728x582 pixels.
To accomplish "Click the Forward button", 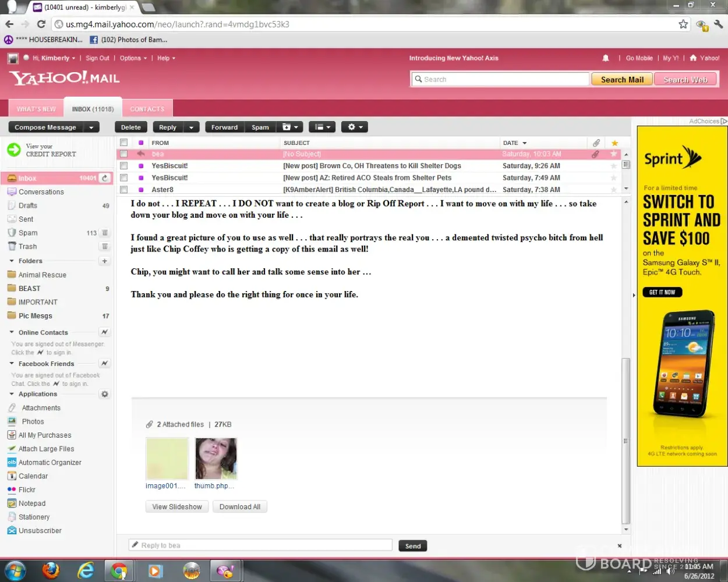I will tap(224, 127).
